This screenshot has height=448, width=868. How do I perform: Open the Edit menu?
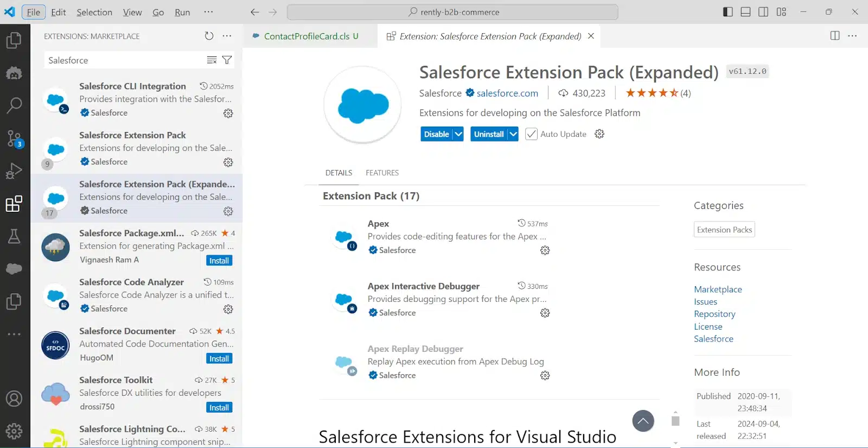[58, 12]
